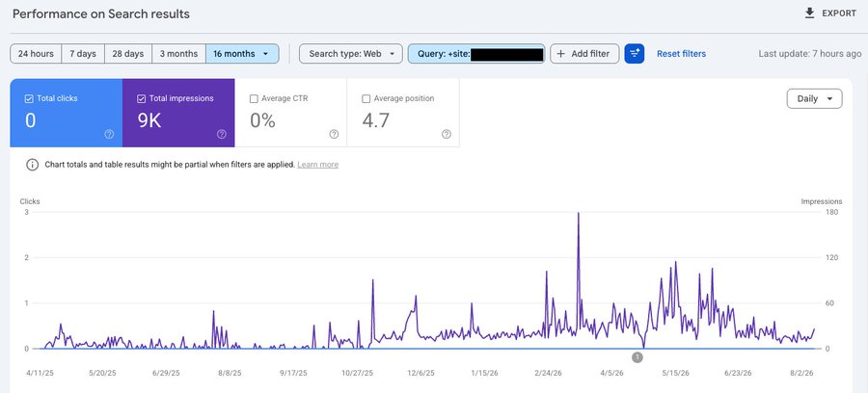The width and height of the screenshot is (868, 393).
Task: Uncheck the Total impressions checkbox
Action: 142,98
